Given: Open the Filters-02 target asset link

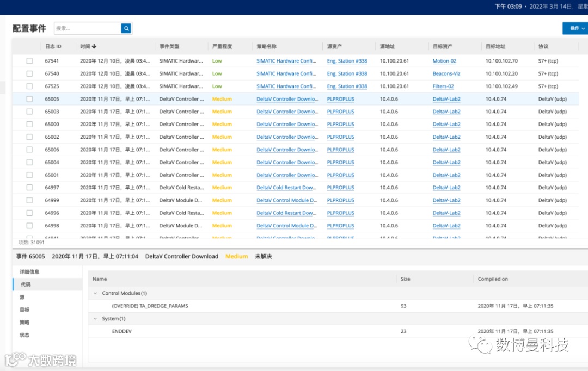Looking at the screenshot, I should click(443, 86).
